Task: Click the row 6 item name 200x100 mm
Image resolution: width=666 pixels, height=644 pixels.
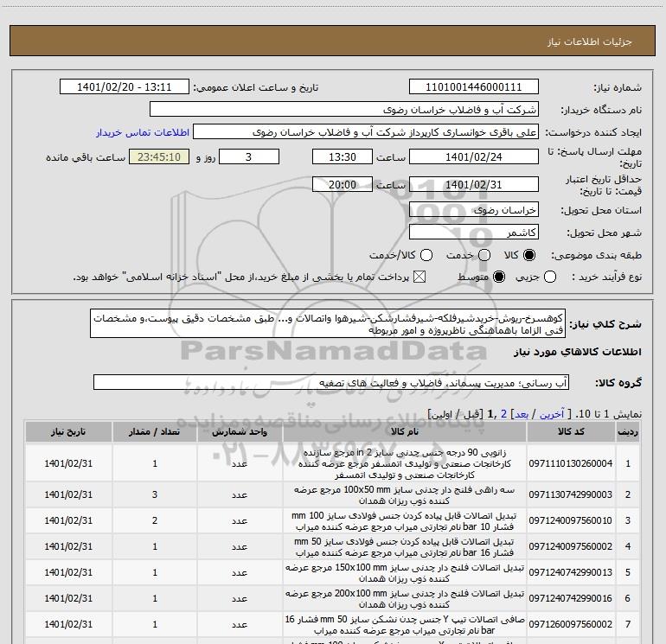Action: (405, 598)
